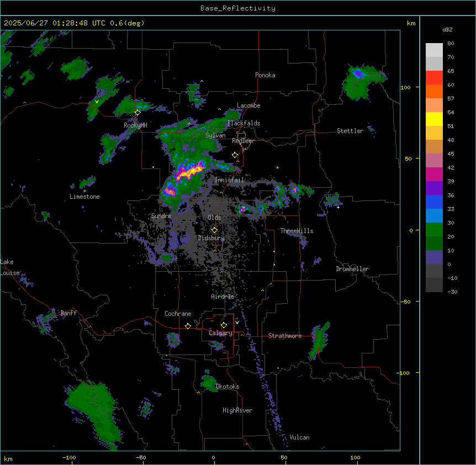
Task: Select the 80 dBZ light gray swatch
Action: pos(434,50)
